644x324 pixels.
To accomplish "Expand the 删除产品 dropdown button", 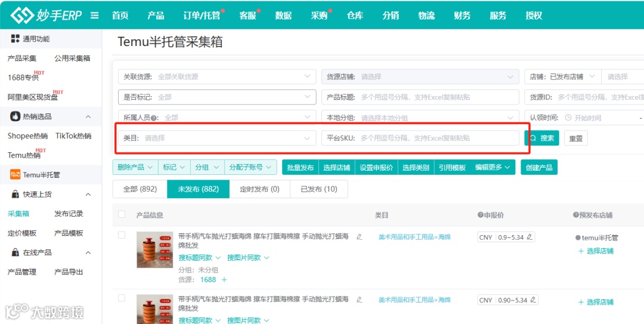I will click(x=135, y=167).
